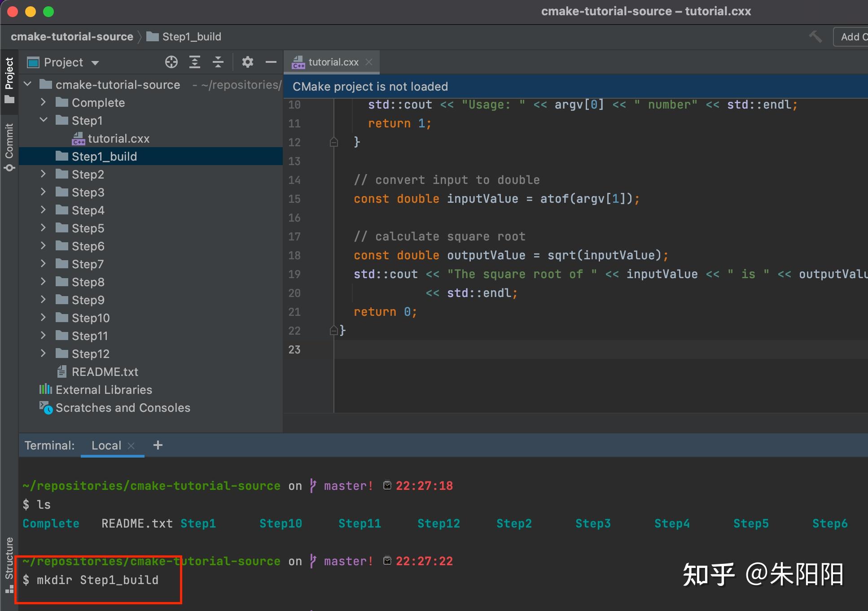Viewport: 868px width, 611px height.
Task: Expand the Step2 folder
Action: click(x=43, y=174)
